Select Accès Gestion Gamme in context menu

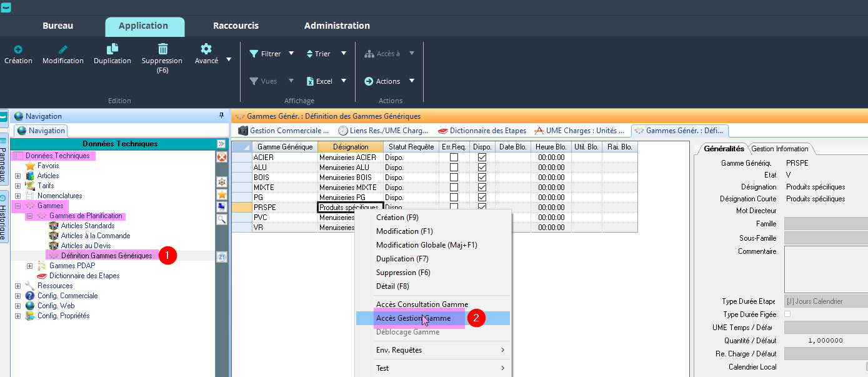coord(413,318)
